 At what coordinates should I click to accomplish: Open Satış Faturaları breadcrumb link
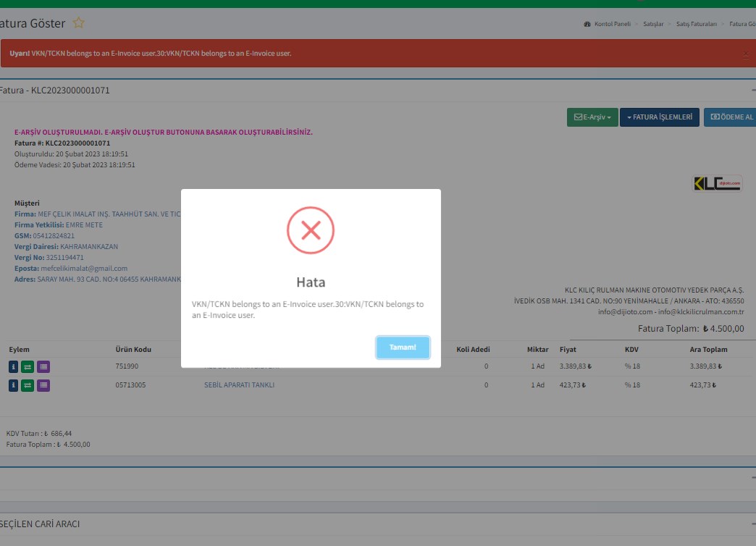click(x=696, y=24)
